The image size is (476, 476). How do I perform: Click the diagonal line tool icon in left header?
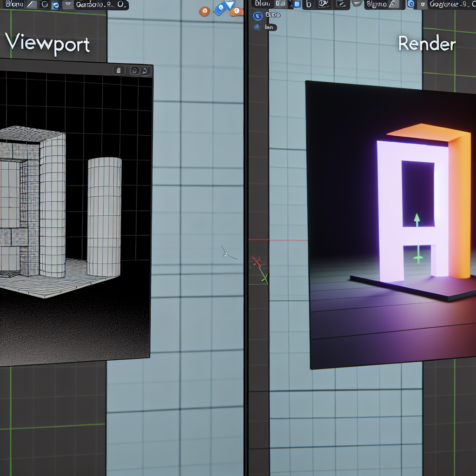[x=32, y=5]
